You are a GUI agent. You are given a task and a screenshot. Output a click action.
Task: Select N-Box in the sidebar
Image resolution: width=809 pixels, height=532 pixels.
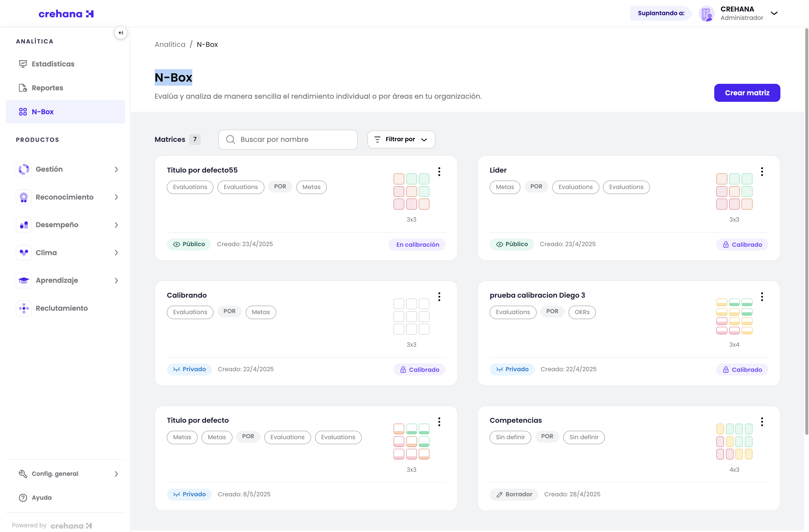tap(65, 112)
